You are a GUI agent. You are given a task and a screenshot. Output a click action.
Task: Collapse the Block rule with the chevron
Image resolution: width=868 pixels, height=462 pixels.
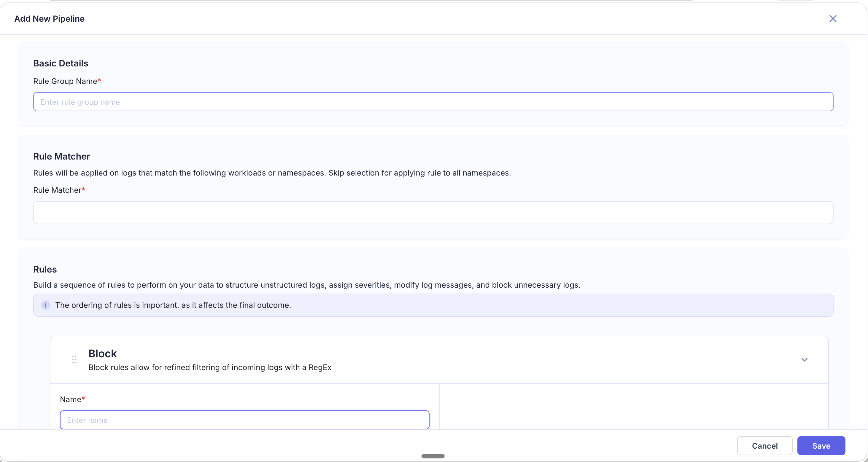pyautogui.click(x=804, y=360)
